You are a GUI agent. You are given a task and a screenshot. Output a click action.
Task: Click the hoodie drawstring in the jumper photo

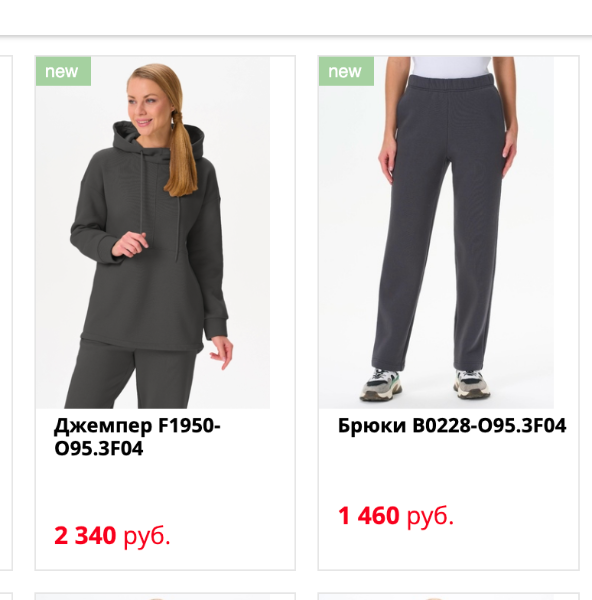(142, 191)
